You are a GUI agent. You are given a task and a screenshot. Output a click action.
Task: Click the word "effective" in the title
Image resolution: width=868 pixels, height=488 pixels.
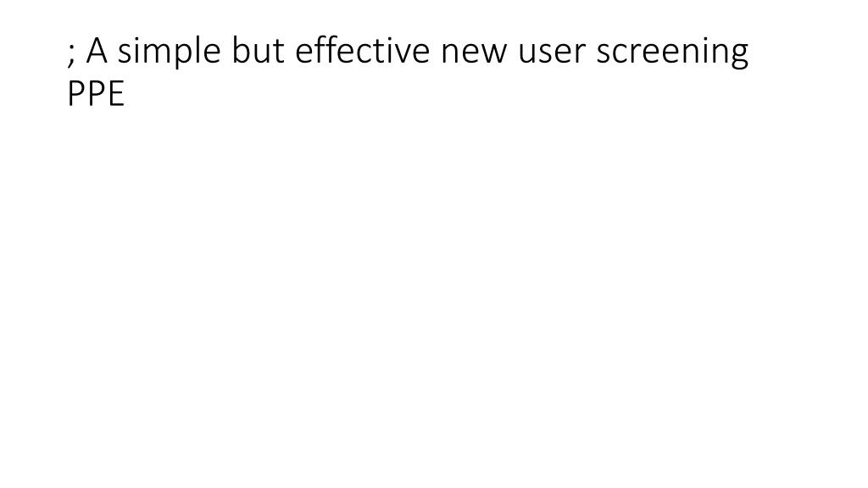(362, 50)
